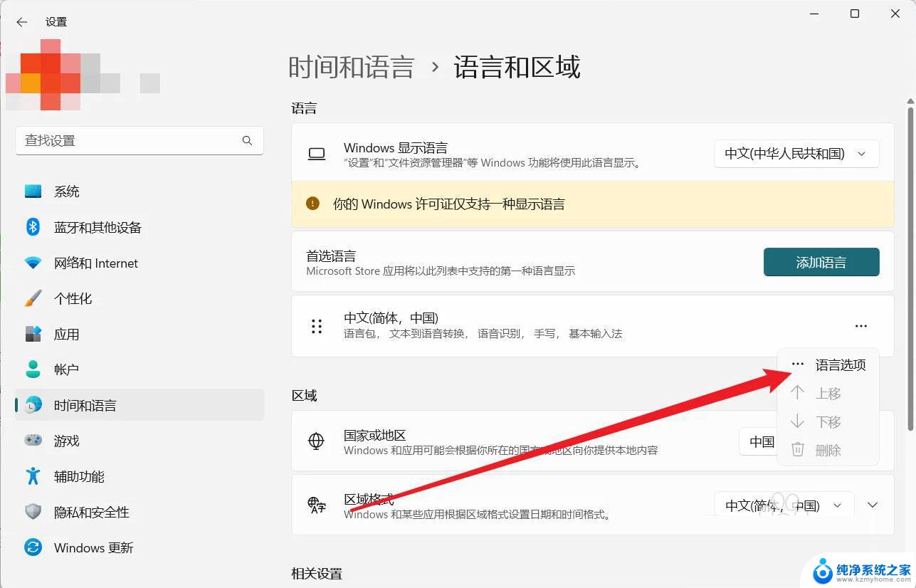This screenshot has width=916, height=588.
Task: Click the search magnifier icon
Action: (x=247, y=140)
